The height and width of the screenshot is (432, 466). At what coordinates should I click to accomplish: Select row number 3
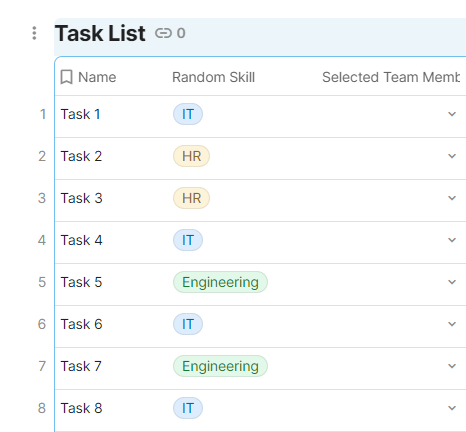point(42,198)
